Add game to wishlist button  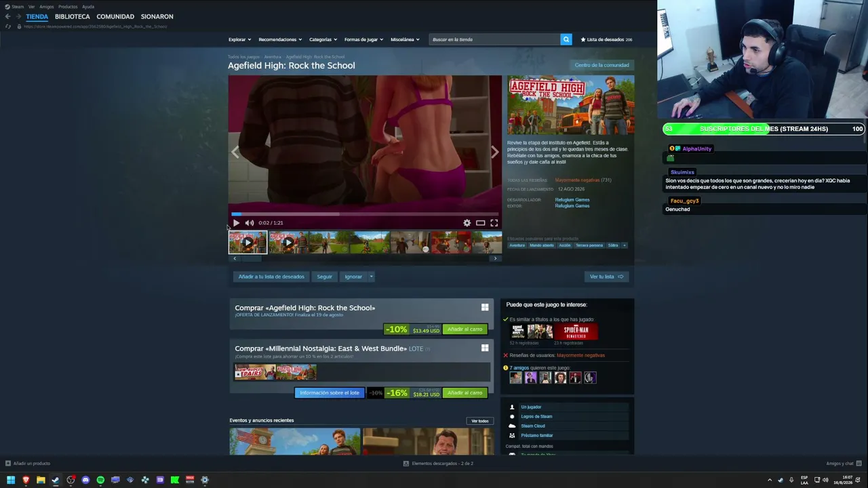[271, 277]
